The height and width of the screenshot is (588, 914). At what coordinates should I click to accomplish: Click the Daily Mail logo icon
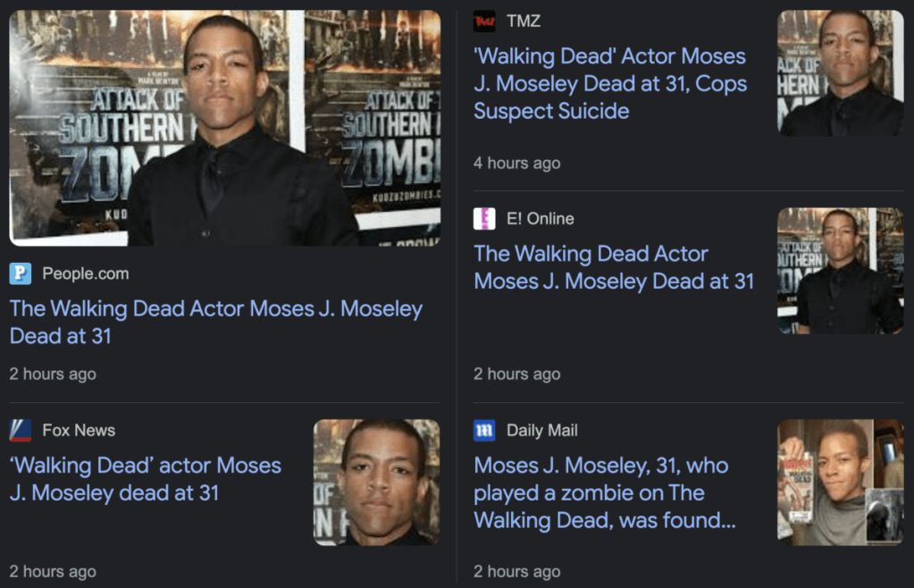(484, 430)
